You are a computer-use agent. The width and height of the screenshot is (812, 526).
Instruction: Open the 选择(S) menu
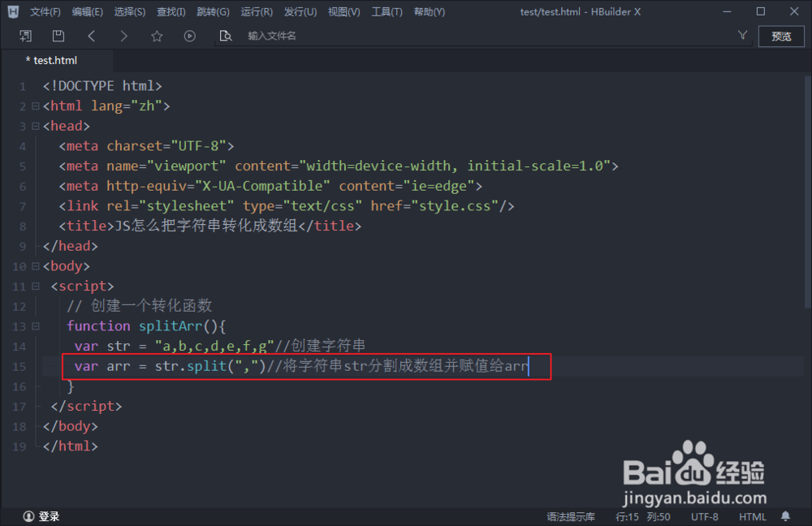129,11
